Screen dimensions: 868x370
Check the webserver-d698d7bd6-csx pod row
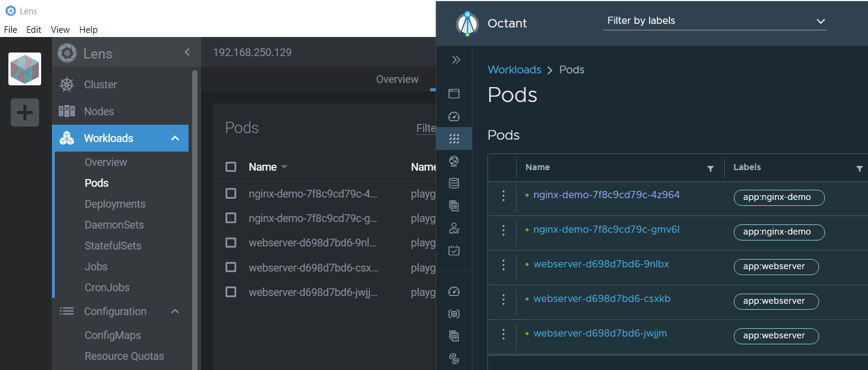click(231, 267)
